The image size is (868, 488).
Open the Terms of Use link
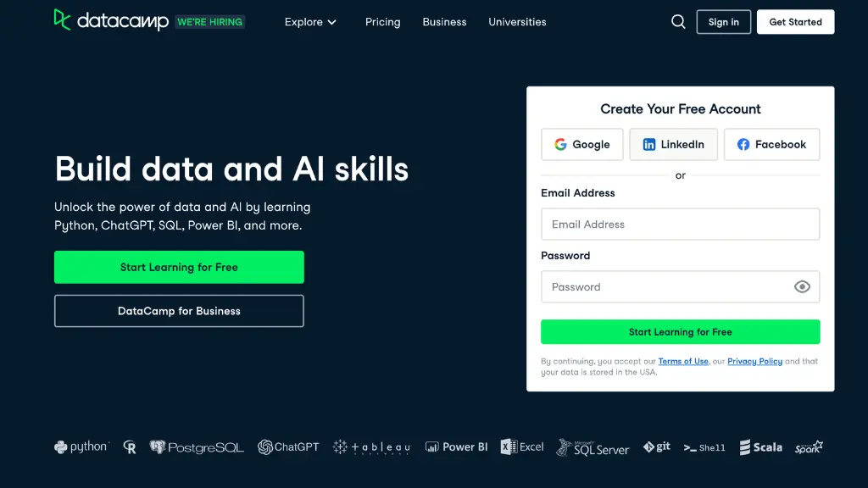683,361
